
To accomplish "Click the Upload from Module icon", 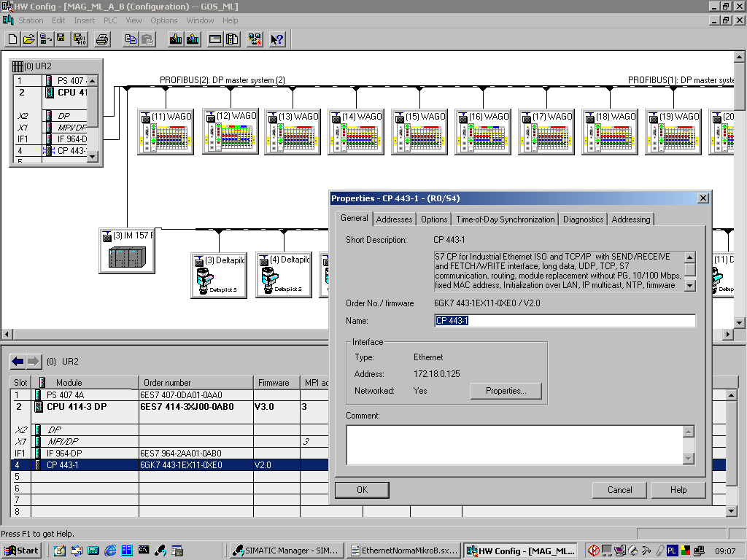I will coord(193,39).
